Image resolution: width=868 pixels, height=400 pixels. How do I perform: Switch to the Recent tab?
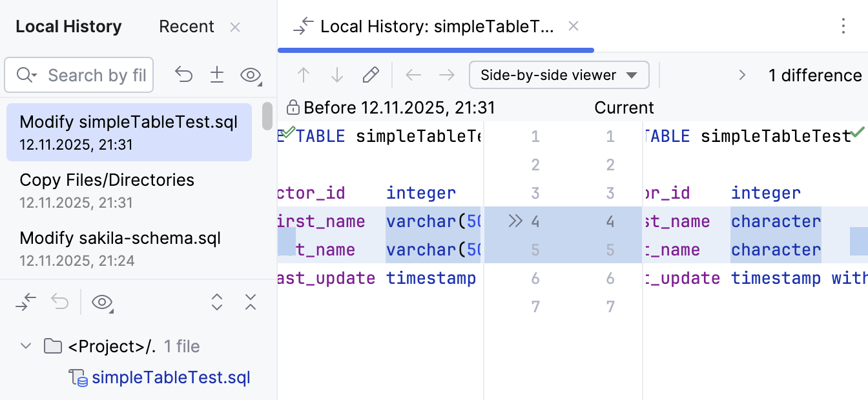186,26
